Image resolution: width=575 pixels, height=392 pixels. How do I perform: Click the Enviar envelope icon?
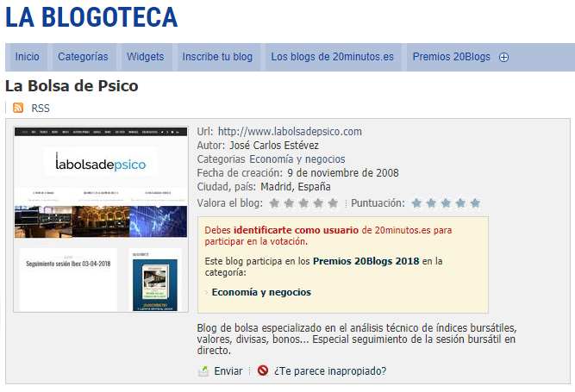pos(203,371)
